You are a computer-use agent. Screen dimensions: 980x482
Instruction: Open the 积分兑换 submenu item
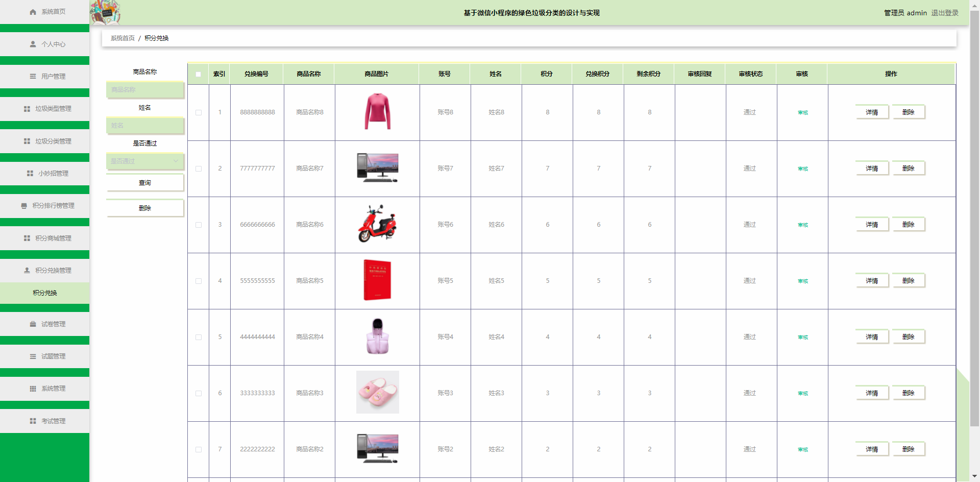coord(45,293)
